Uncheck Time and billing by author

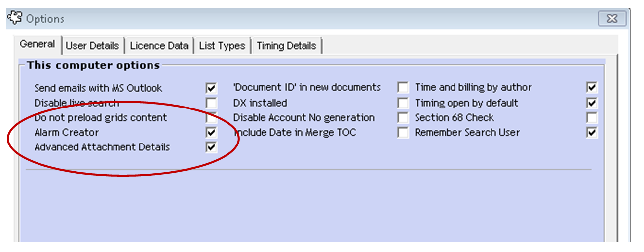pyautogui.click(x=592, y=88)
